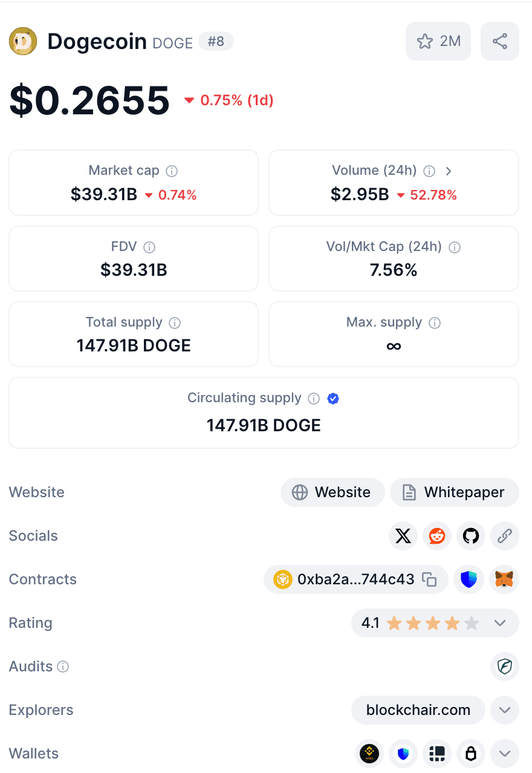
Task: Click the Circulating supply verified badge
Action: pyautogui.click(x=333, y=399)
